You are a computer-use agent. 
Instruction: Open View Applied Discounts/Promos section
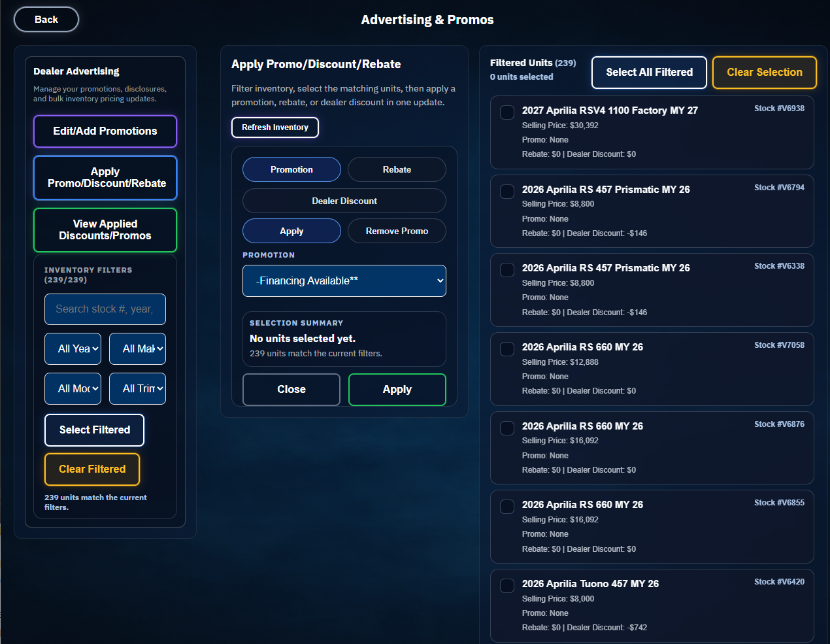[x=105, y=230]
